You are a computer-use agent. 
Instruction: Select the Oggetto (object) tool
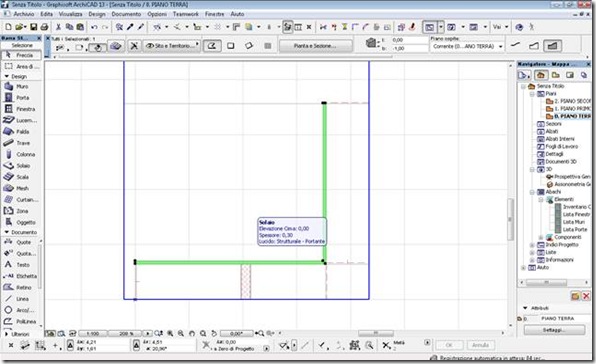click(21, 222)
